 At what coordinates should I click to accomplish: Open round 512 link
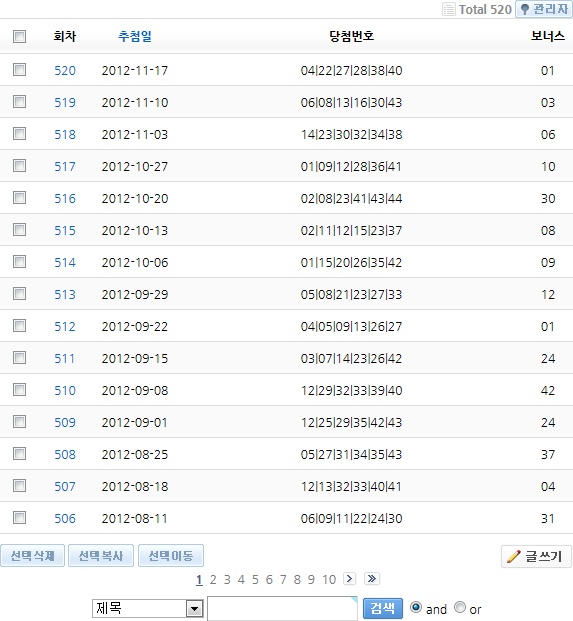pyautogui.click(x=65, y=327)
